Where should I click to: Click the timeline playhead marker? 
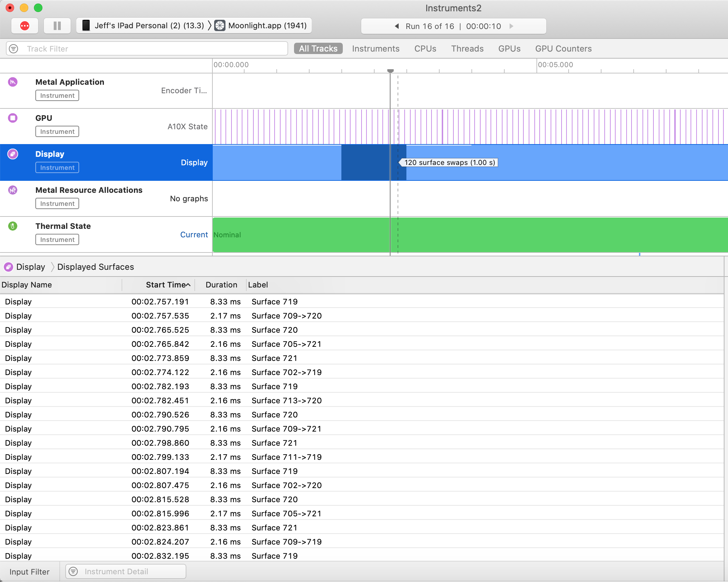coord(391,71)
